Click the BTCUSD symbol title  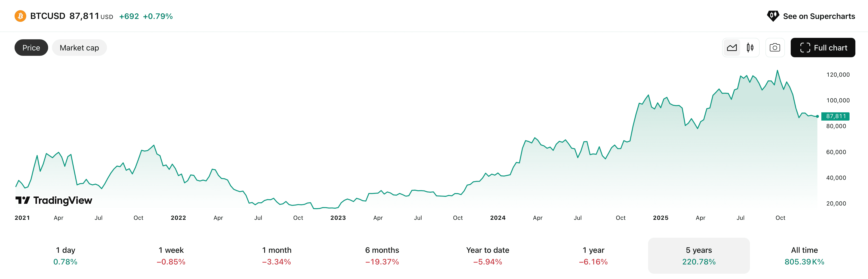[x=48, y=16]
